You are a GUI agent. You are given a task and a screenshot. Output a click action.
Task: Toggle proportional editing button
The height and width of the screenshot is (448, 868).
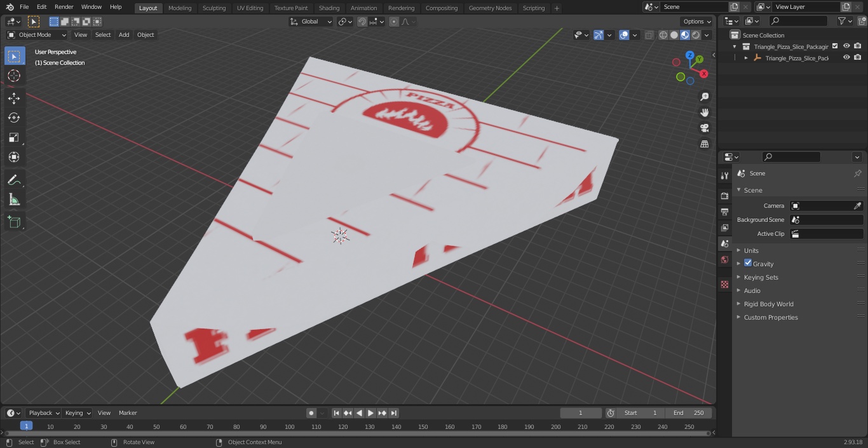pyautogui.click(x=394, y=22)
